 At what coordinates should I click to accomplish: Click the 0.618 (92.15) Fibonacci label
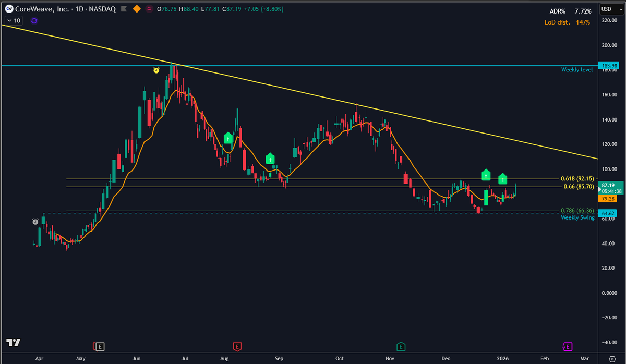(x=577, y=179)
